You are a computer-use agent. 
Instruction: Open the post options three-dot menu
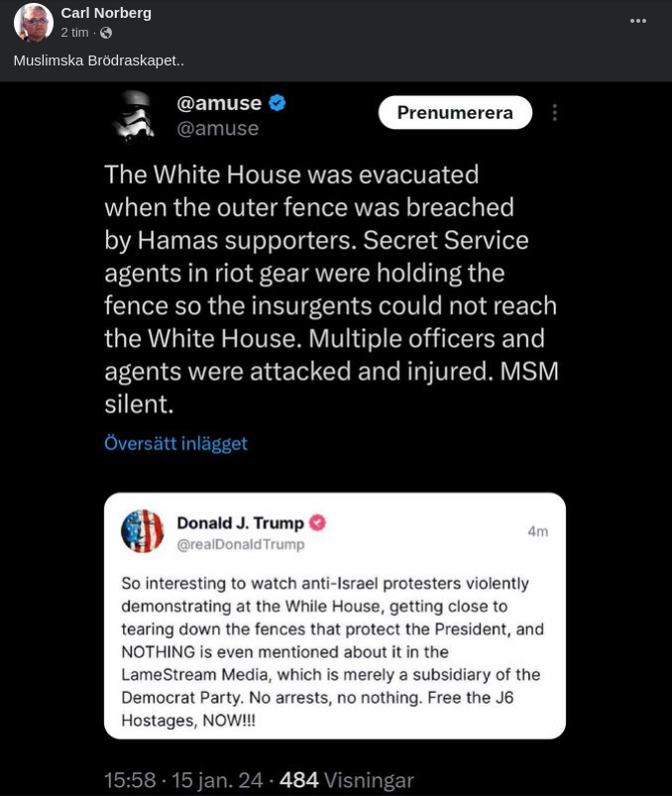tap(638, 21)
